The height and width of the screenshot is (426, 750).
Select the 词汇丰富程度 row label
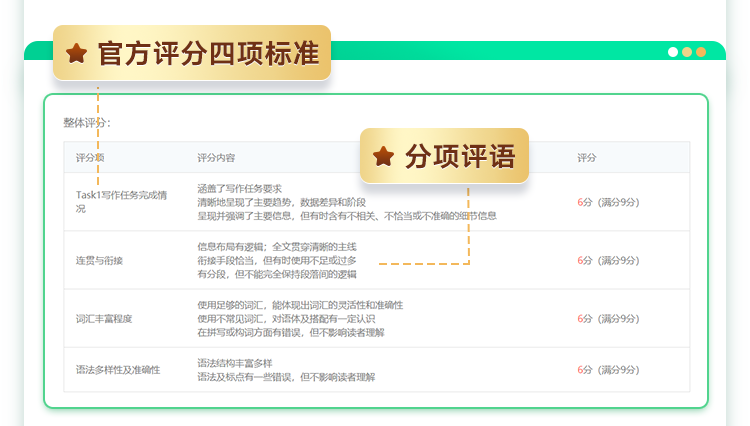point(104,319)
